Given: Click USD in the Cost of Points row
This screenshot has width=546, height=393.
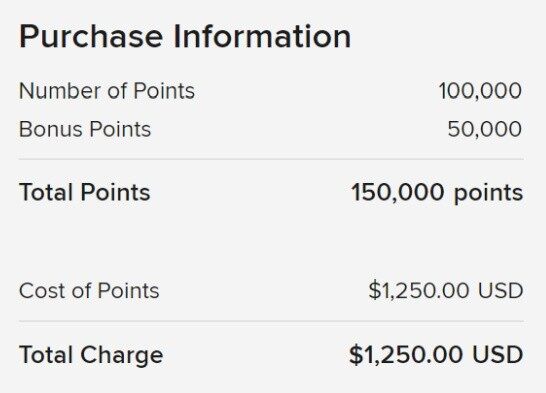Looking at the screenshot, I should coord(500,290).
